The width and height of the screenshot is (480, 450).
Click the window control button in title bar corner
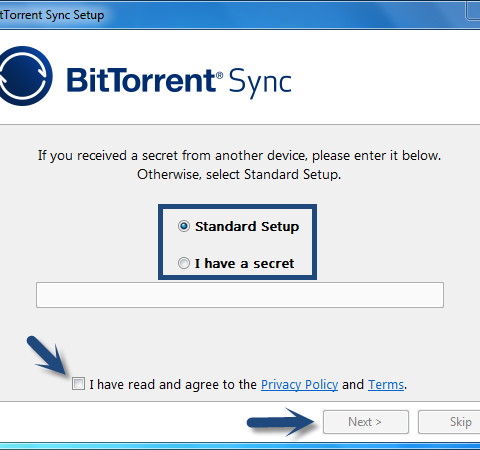click(473, 10)
